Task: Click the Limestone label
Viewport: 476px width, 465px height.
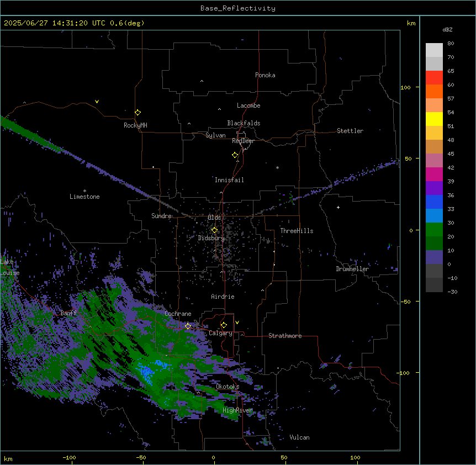Action: [84, 197]
